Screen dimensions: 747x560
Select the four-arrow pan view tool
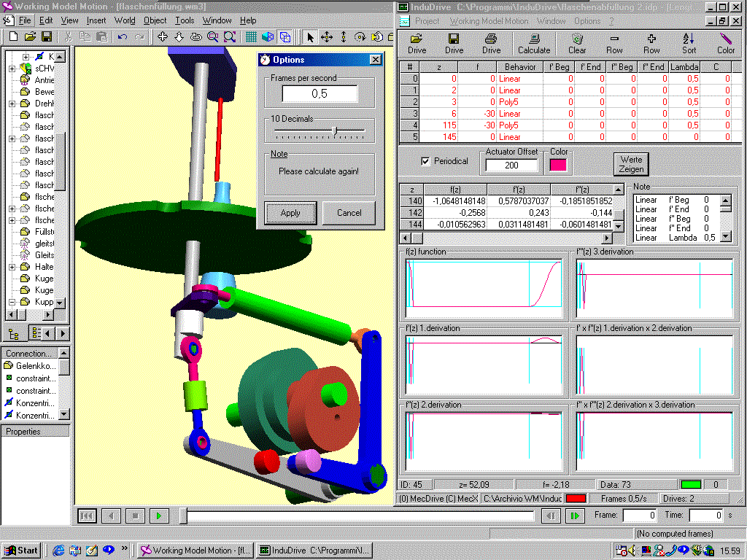click(x=163, y=36)
